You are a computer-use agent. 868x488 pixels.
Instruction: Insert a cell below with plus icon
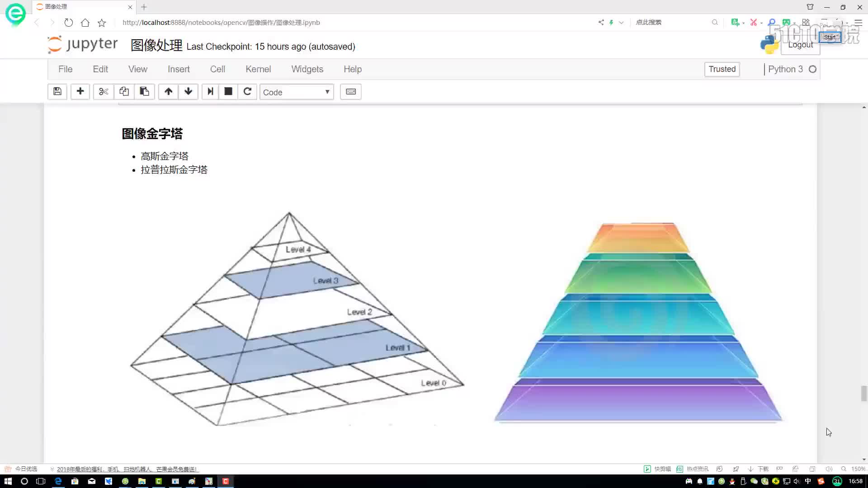pos(80,92)
